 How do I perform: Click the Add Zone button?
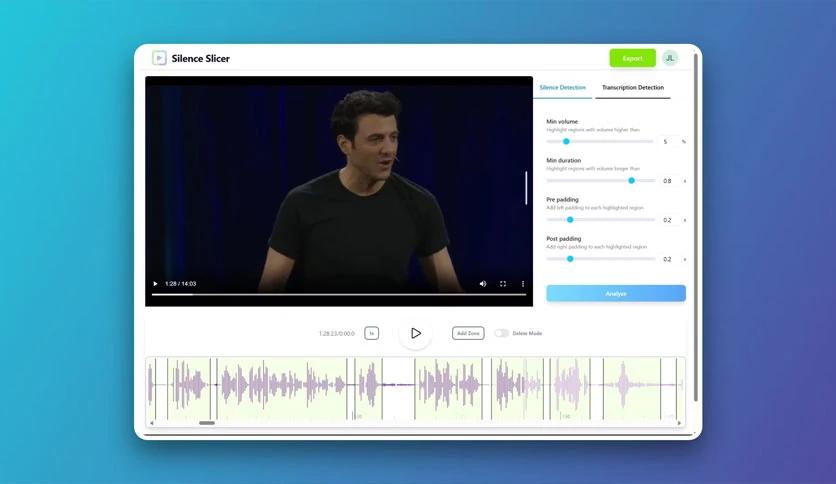pyautogui.click(x=468, y=333)
